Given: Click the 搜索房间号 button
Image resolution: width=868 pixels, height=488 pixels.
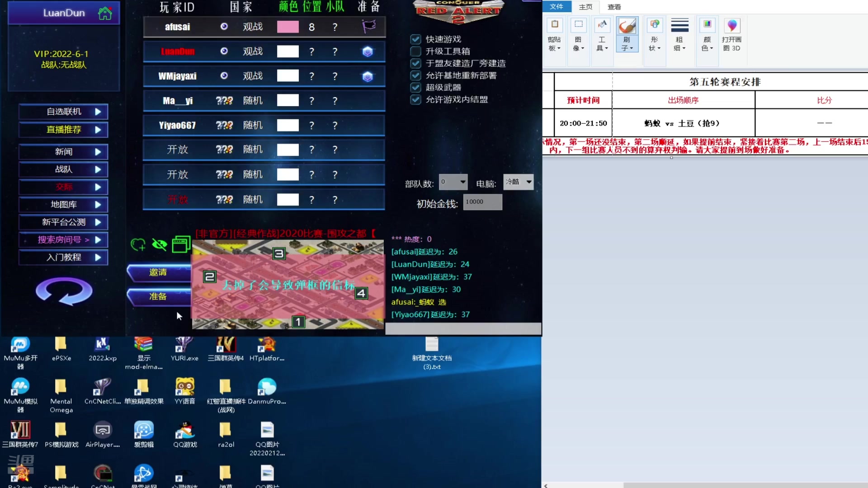Looking at the screenshot, I should point(64,240).
